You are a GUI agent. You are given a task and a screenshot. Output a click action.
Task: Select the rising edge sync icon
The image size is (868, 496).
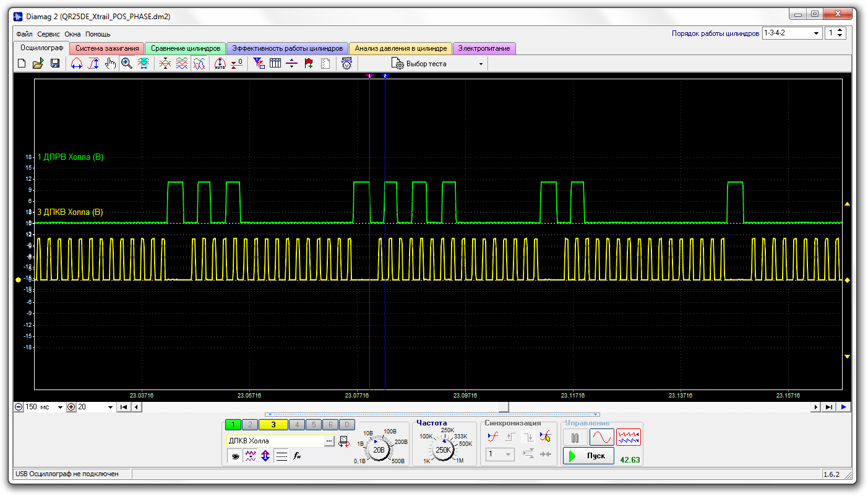click(x=511, y=437)
